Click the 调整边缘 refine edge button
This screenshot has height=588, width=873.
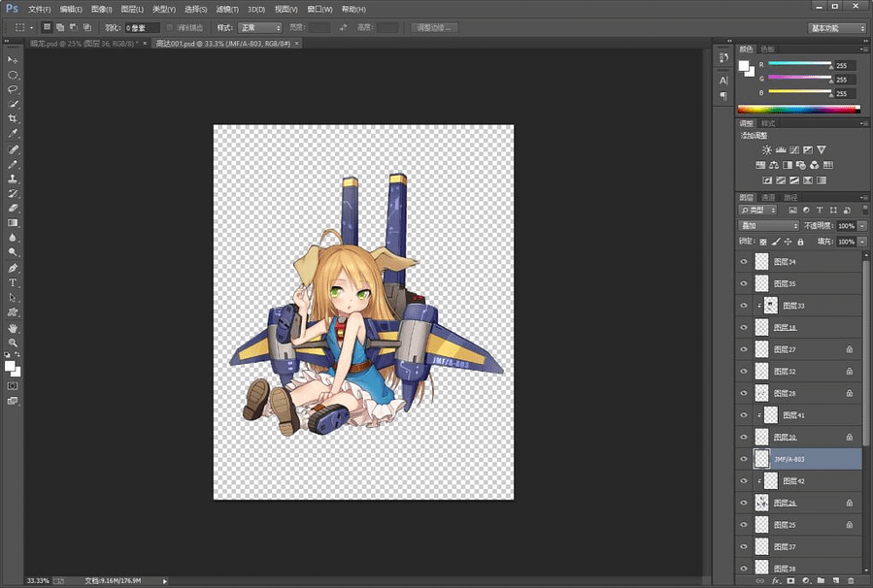(434, 28)
